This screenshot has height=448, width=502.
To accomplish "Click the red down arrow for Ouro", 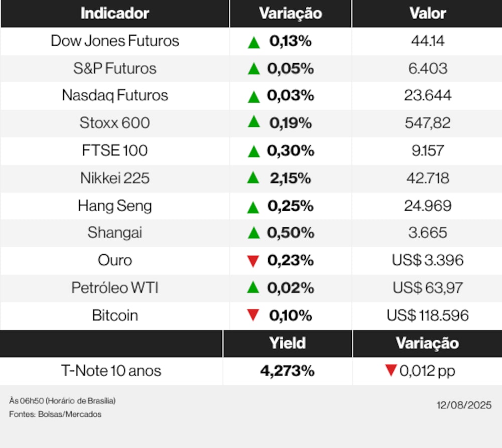I will tap(254, 261).
